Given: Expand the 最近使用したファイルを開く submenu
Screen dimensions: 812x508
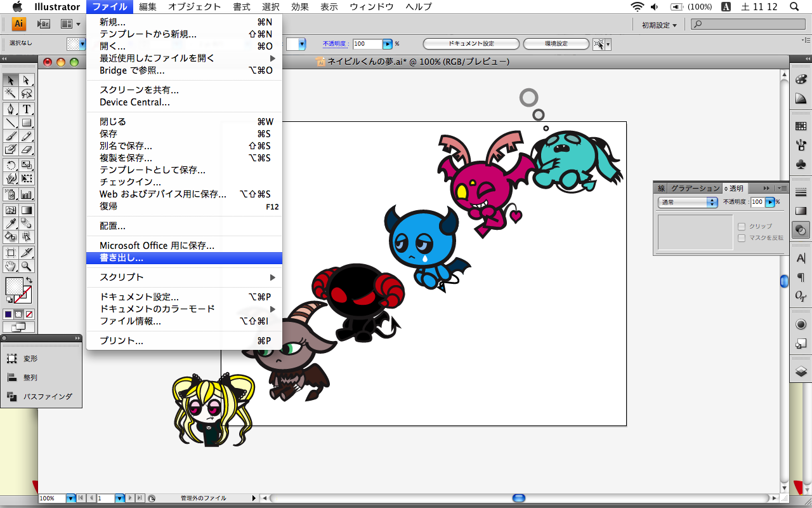Looking at the screenshot, I should pos(184,58).
